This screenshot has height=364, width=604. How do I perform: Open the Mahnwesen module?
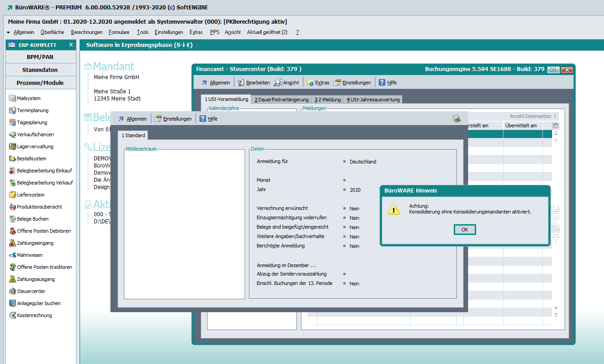pyautogui.click(x=30, y=255)
